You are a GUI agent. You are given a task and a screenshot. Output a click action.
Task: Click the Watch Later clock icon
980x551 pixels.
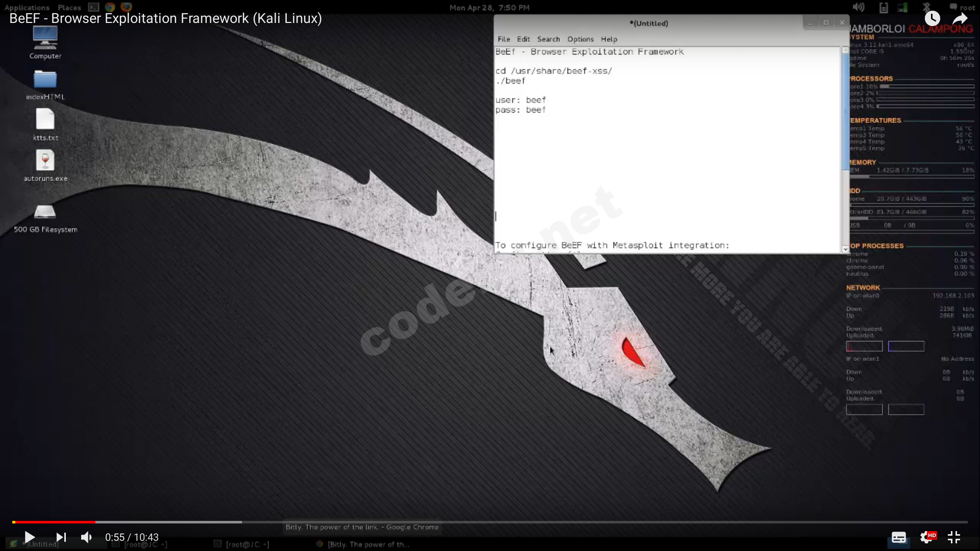click(933, 19)
